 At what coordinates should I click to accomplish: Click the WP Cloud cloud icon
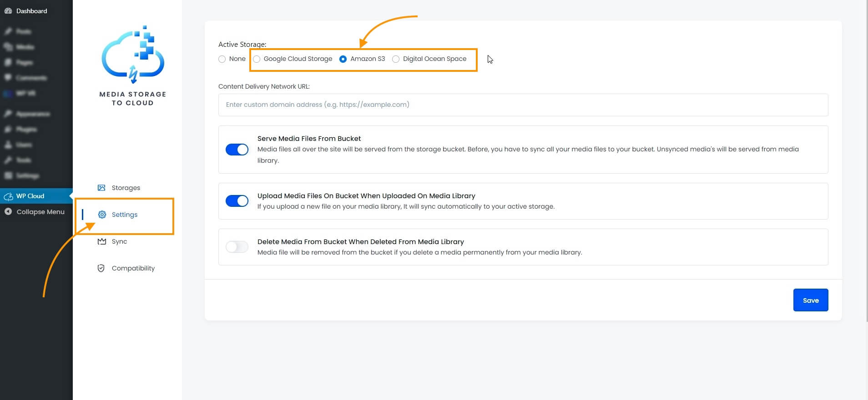(8, 196)
